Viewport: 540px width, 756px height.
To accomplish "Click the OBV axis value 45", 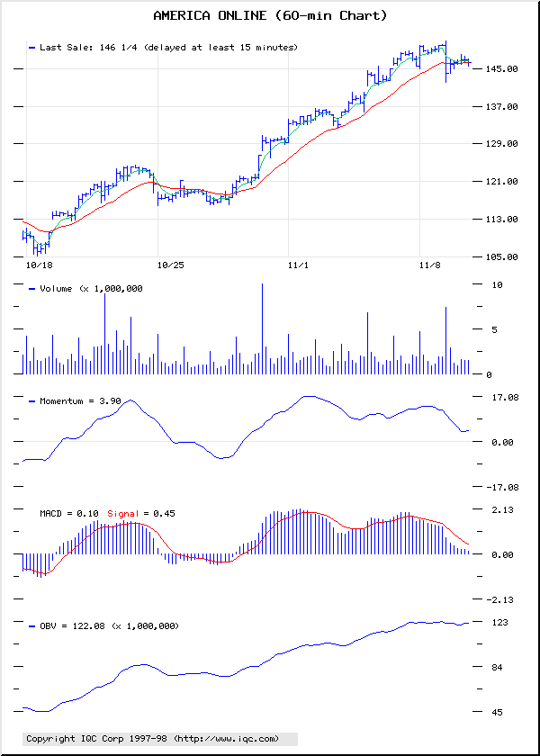I will (497, 713).
